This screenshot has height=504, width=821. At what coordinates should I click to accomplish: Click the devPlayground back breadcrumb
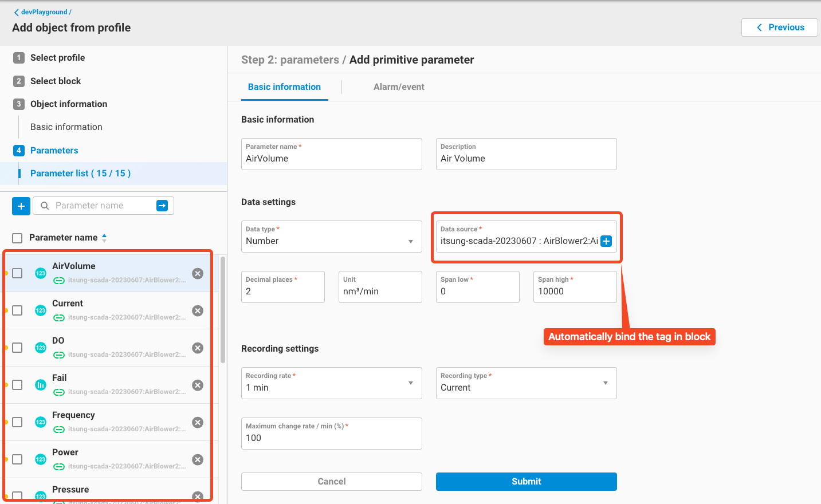coord(43,12)
